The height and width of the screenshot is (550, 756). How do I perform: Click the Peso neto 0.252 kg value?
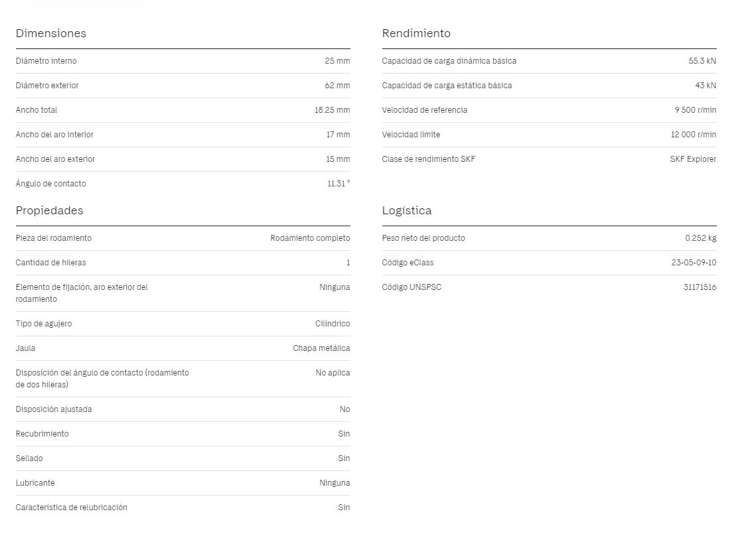tap(700, 238)
